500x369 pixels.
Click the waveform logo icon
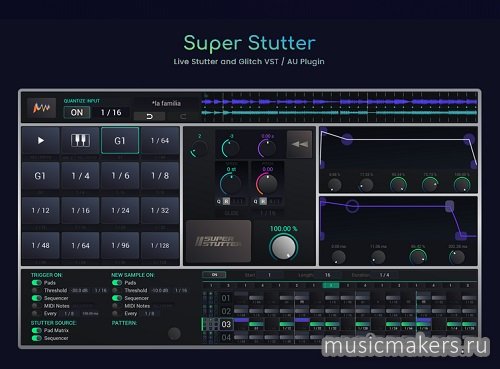[41, 108]
